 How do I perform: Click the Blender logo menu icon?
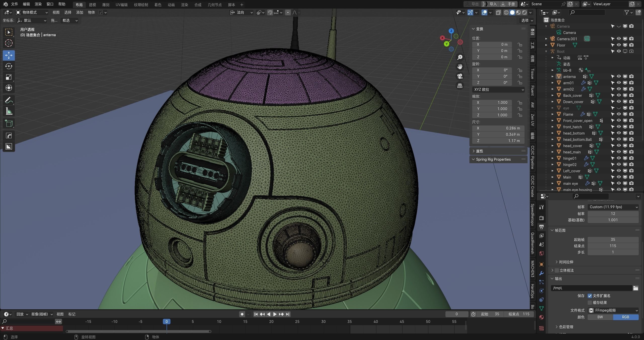pyautogui.click(x=5, y=4)
